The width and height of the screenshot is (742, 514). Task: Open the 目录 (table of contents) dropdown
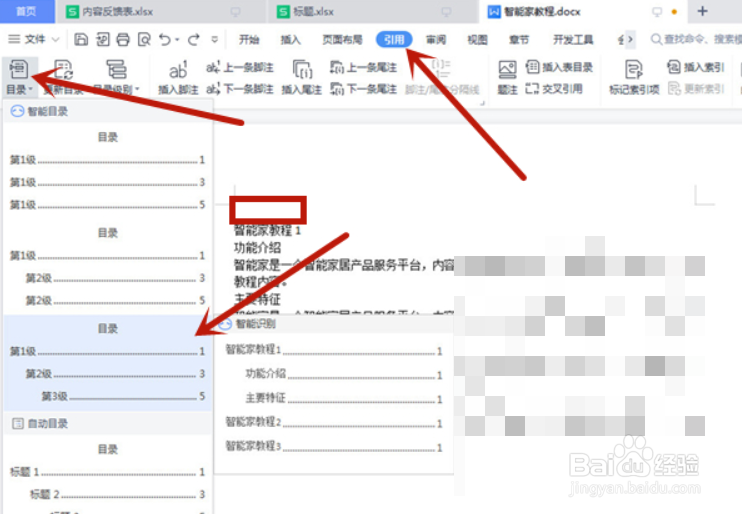click(19, 77)
